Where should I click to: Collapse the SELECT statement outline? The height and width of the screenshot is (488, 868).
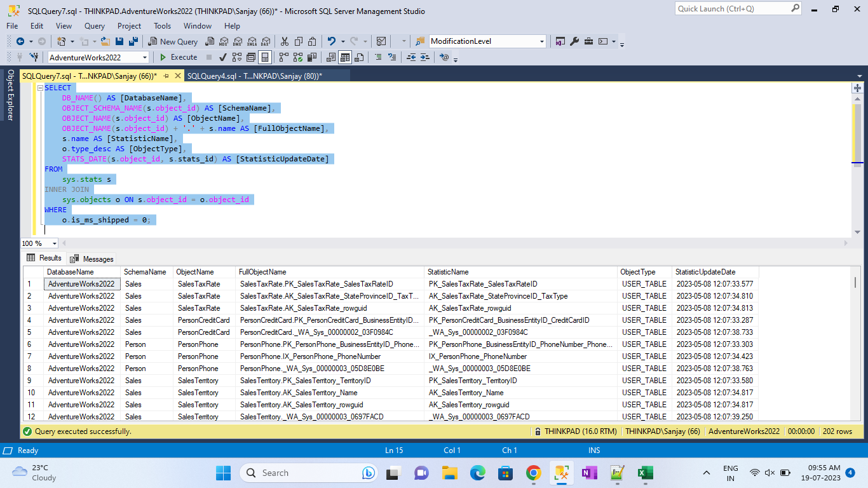point(40,88)
